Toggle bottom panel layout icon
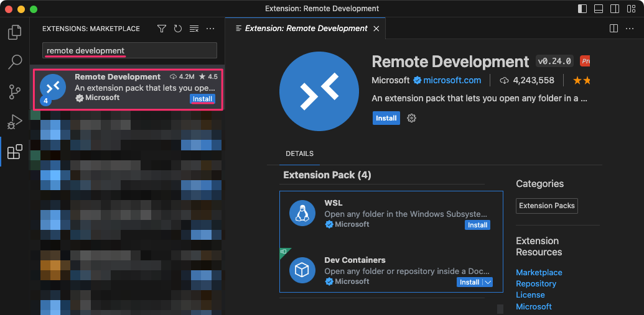Viewport: 644px width, 315px height. 599,9
